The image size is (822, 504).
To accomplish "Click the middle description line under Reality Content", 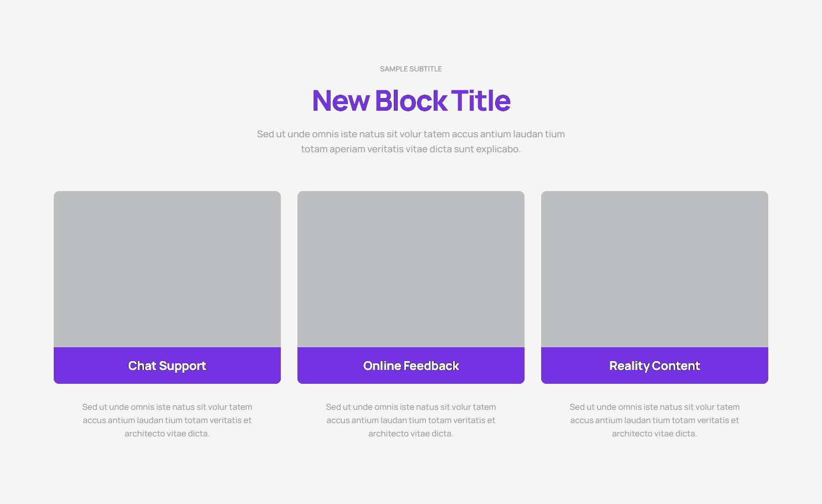I will [x=655, y=420].
